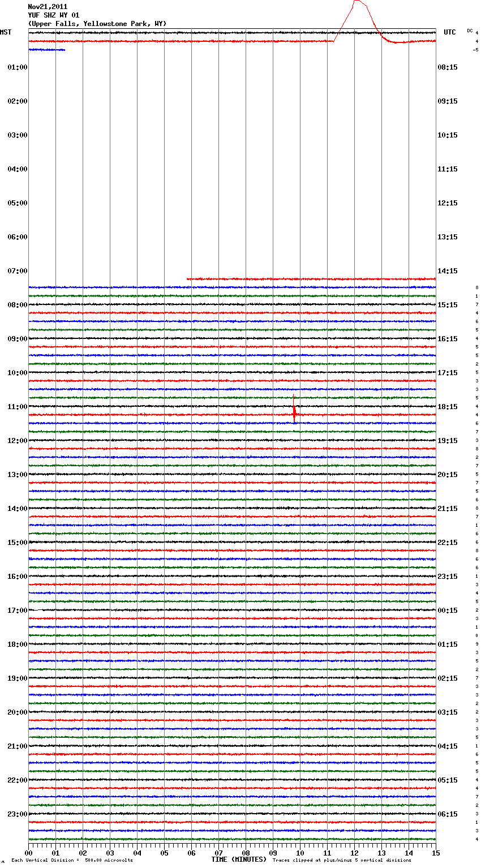Click the 17:15 UTC time label
The width and height of the screenshot is (481, 868).
pyautogui.click(x=448, y=373)
